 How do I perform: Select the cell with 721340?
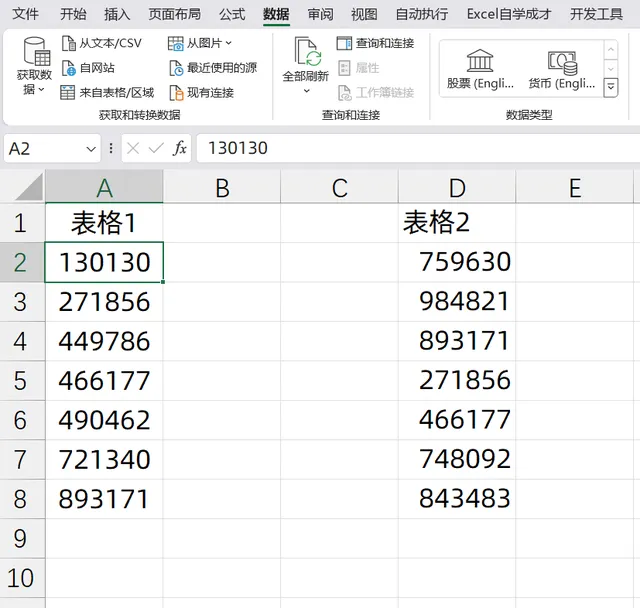pos(104,459)
